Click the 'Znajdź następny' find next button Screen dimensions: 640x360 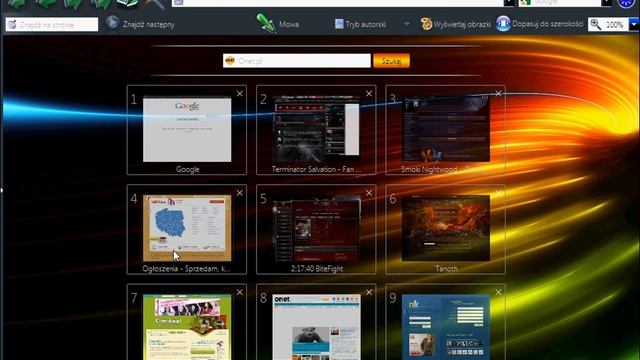pyautogui.click(x=140, y=24)
